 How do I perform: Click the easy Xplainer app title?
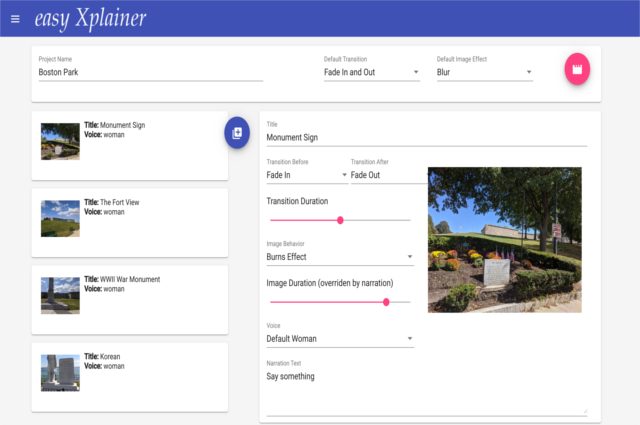[90, 19]
